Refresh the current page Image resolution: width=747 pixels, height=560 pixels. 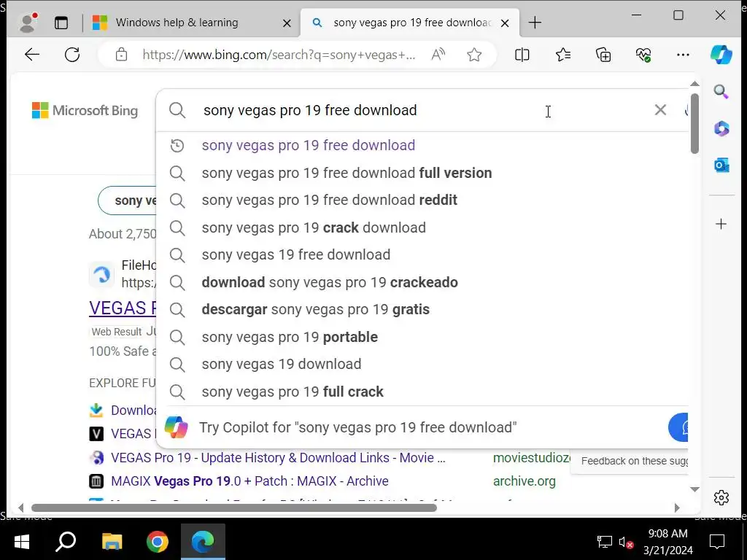pyautogui.click(x=72, y=54)
